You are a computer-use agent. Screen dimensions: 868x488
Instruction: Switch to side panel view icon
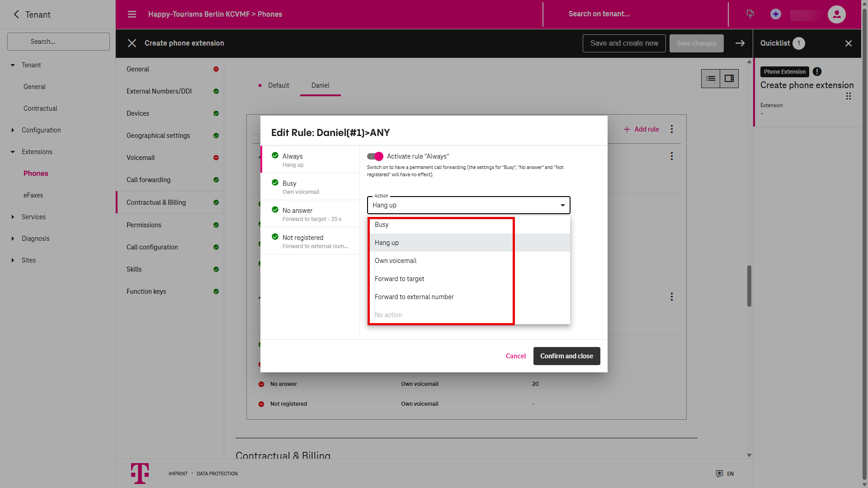(x=729, y=79)
